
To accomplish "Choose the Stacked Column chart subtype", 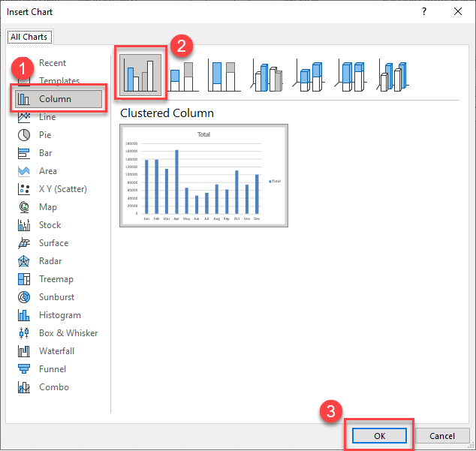I will click(x=183, y=76).
